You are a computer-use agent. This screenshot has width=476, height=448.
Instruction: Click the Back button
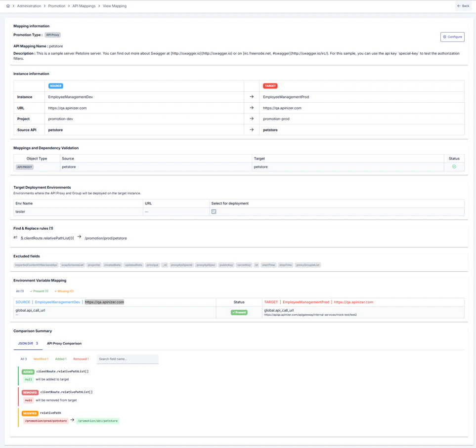point(463,6)
